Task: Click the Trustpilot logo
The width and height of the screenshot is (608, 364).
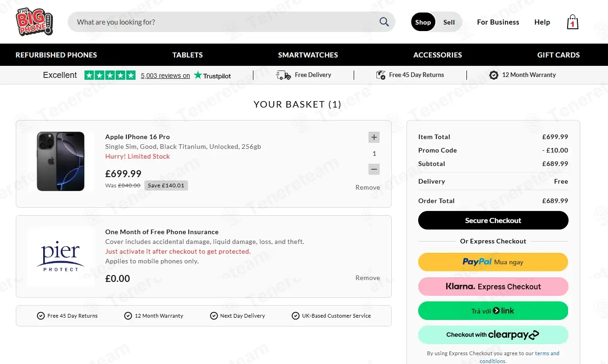Action: tap(212, 75)
